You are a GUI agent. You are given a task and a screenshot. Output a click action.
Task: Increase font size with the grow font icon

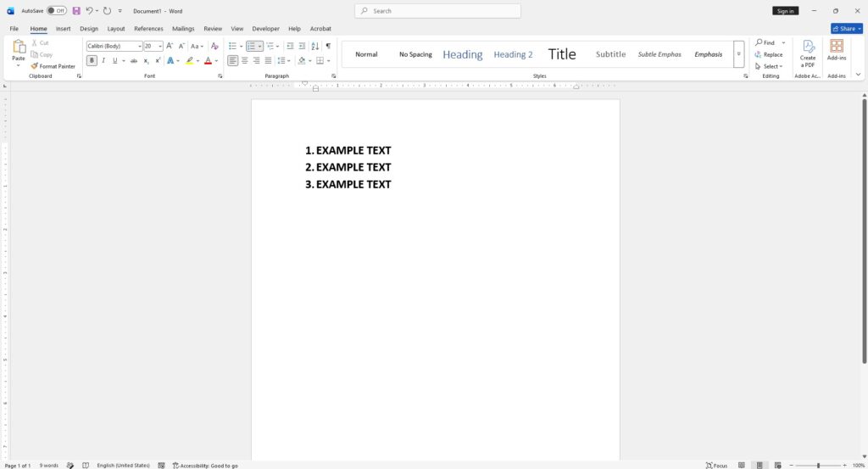pyautogui.click(x=170, y=46)
